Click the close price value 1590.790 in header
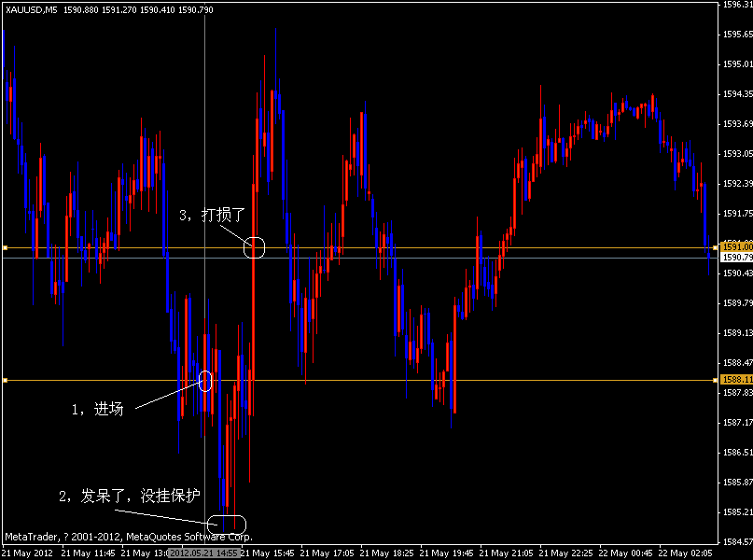The width and height of the screenshot is (753, 560). pyautogui.click(x=196, y=9)
